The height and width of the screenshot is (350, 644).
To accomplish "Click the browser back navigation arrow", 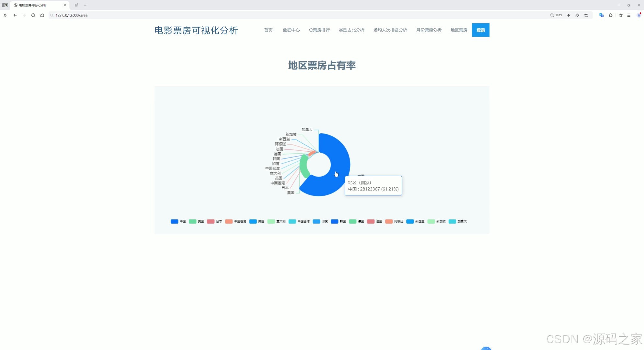I will pos(15,15).
